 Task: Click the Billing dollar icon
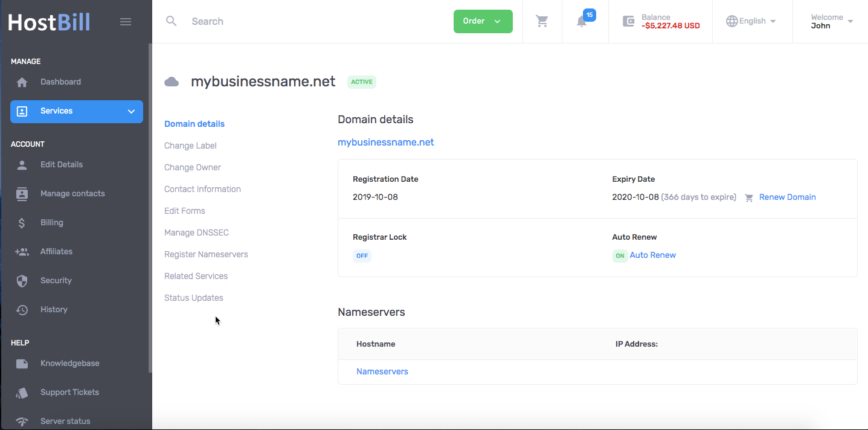[22, 222]
